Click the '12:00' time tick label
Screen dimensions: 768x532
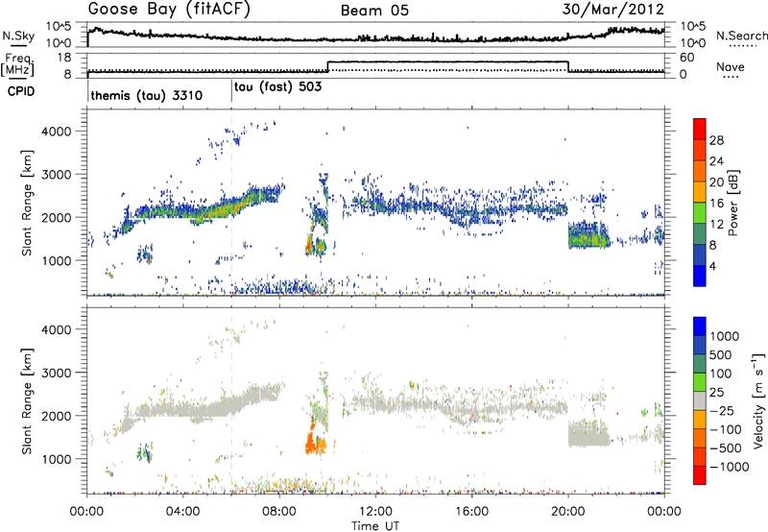click(375, 512)
